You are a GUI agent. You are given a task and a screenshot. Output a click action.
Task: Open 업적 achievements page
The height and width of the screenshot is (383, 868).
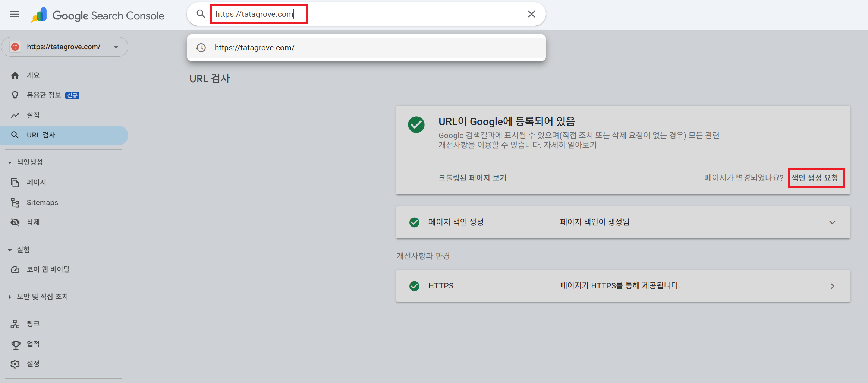coord(64,344)
